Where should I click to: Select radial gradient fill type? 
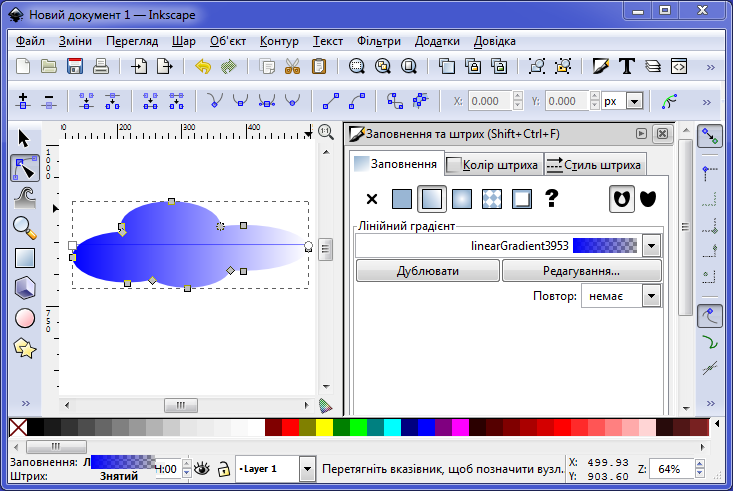[x=462, y=199]
